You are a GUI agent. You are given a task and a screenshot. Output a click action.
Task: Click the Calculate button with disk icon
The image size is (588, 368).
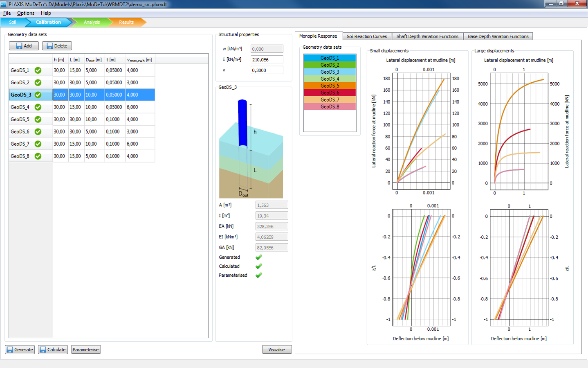coord(53,350)
